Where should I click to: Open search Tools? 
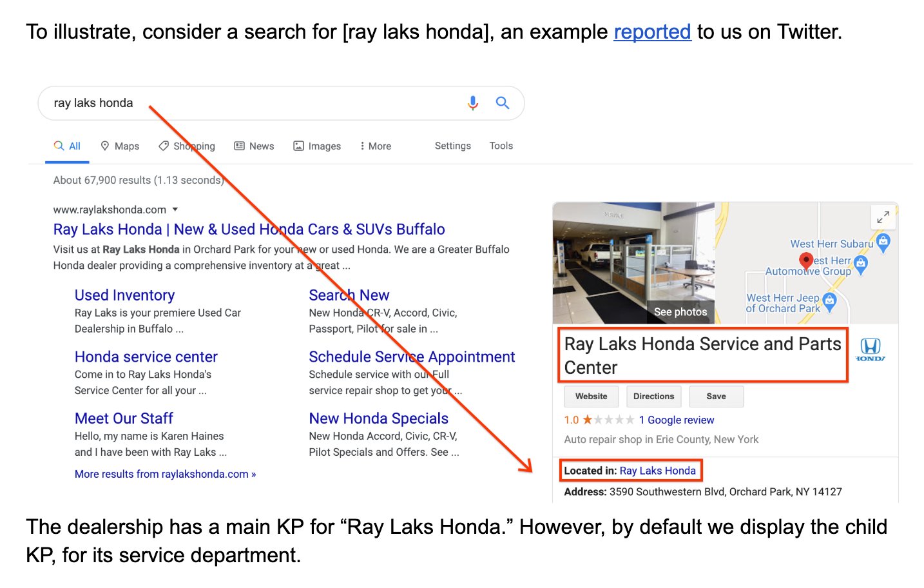[501, 146]
